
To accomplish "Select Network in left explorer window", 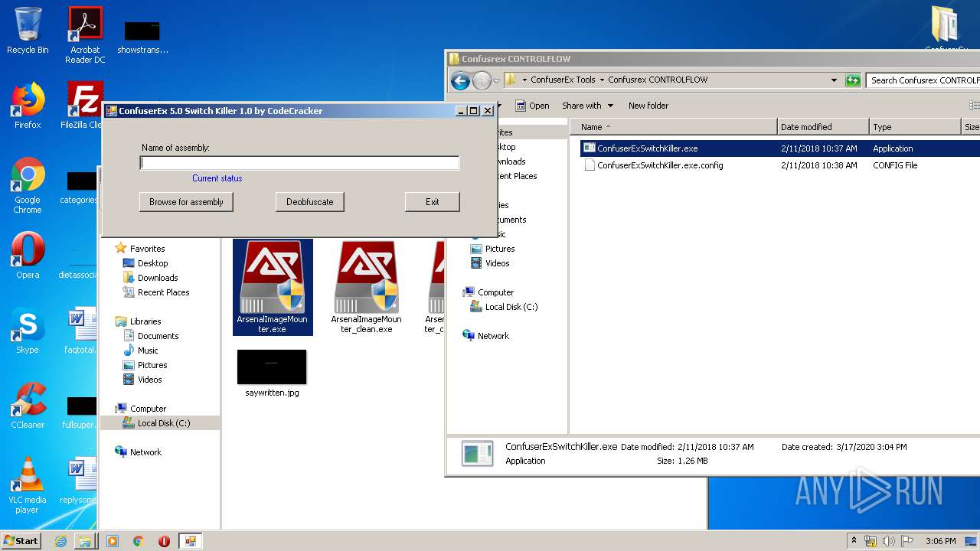I will [139, 452].
